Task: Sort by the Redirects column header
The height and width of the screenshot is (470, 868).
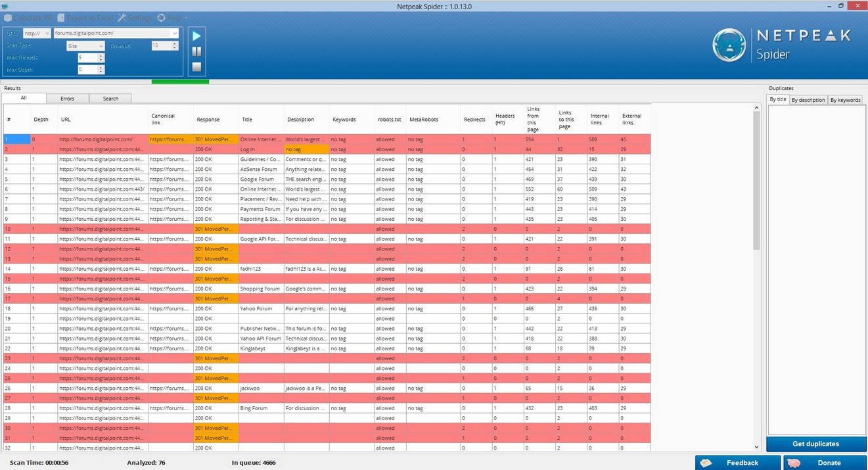Action: point(476,120)
